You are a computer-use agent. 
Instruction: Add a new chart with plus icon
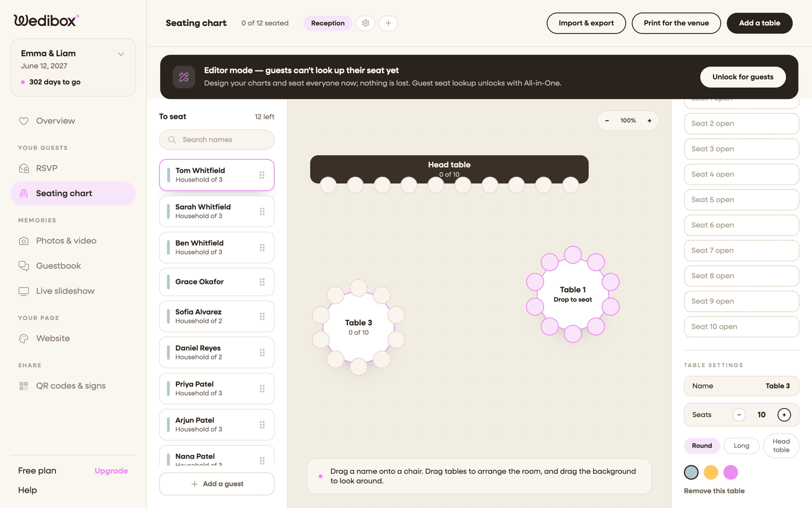[388, 23]
